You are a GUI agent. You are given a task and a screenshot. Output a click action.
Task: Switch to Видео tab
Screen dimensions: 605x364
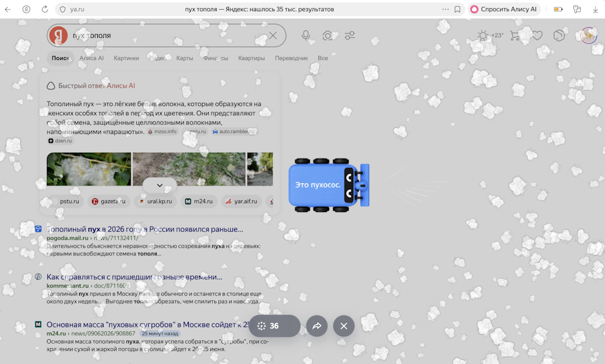point(157,58)
